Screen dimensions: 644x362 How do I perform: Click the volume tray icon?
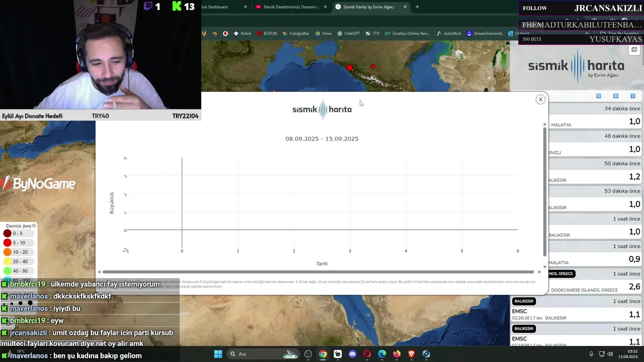[x=610, y=354]
